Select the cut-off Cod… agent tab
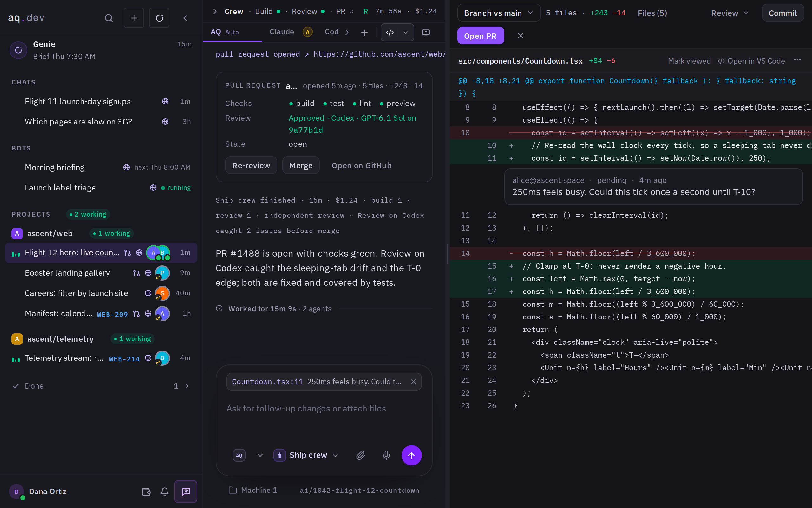812x508 pixels. 332,32
